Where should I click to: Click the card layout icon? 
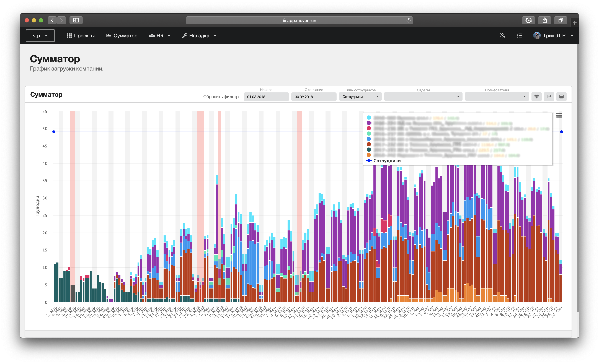(561, 97)
